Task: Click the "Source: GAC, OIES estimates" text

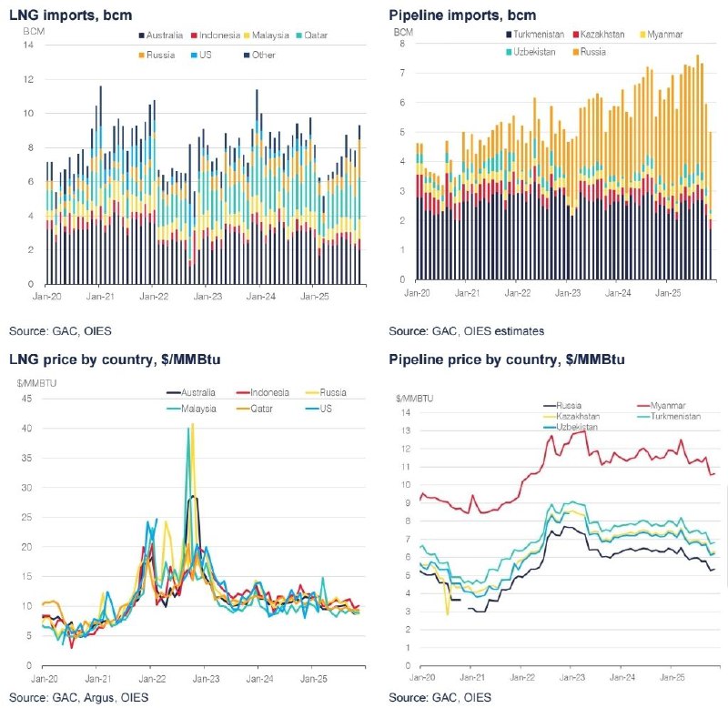Action: [466, 331]
